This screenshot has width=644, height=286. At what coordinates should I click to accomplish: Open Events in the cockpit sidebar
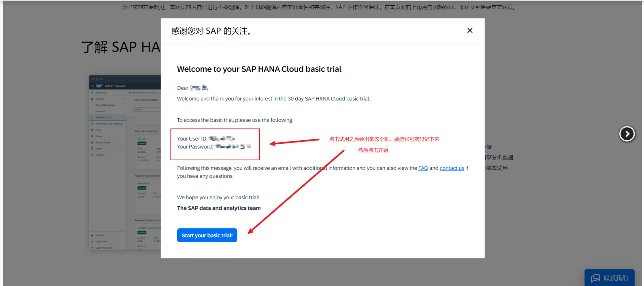(98, 149)
